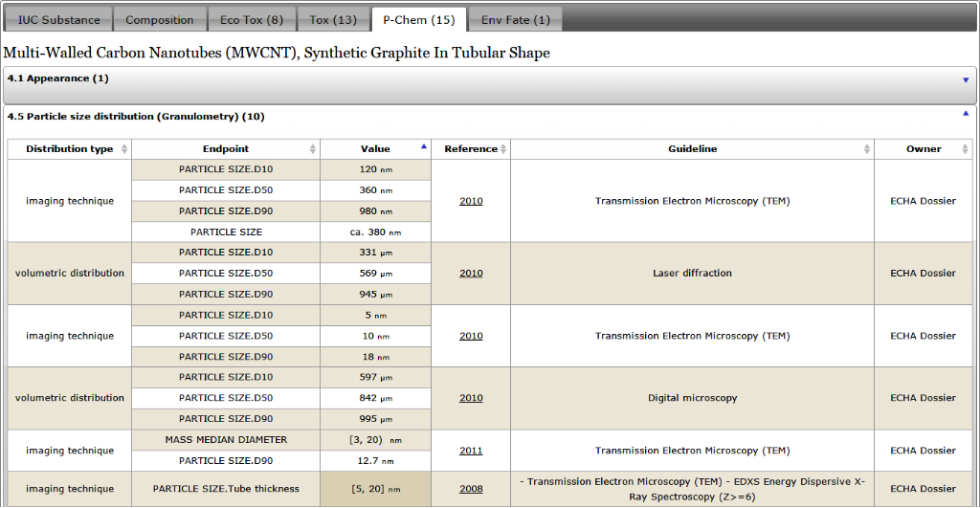Click sort arrows in Guideline column header
This screenshot has height=508, width=980.
click(x=866, y=149)
